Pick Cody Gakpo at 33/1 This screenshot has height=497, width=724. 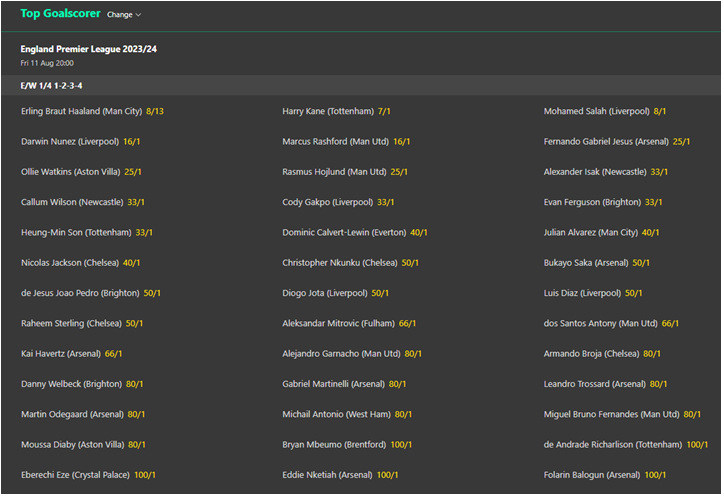[338, 202]
